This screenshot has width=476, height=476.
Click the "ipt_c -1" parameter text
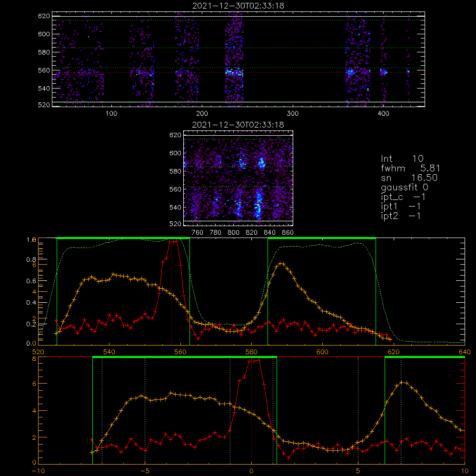point(403,197)
